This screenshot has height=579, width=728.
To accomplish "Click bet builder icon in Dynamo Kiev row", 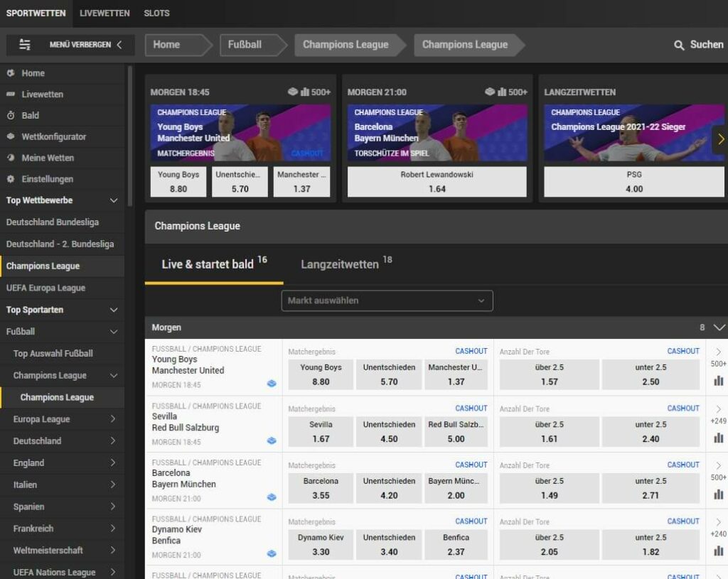I will coord(272,553).
